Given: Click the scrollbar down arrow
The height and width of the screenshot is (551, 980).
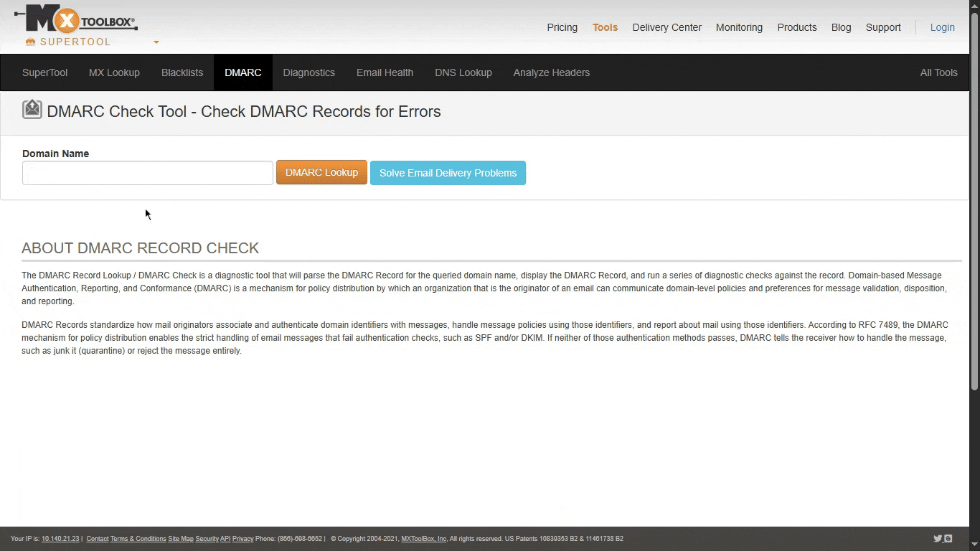Looking at the screenshot, I should tap(974, 545).
